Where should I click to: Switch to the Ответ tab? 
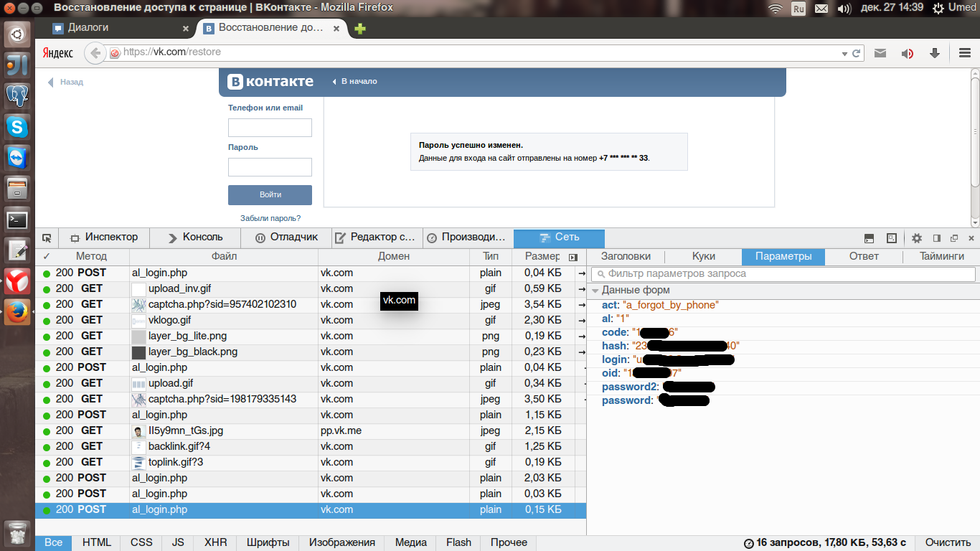864,256
